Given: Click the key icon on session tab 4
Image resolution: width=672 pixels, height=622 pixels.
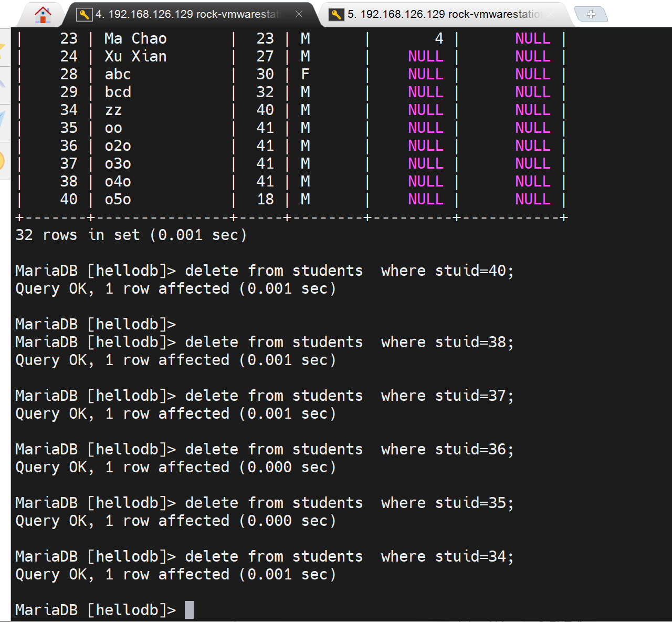Looking at the screenshot, I should (x=84, y=15).
